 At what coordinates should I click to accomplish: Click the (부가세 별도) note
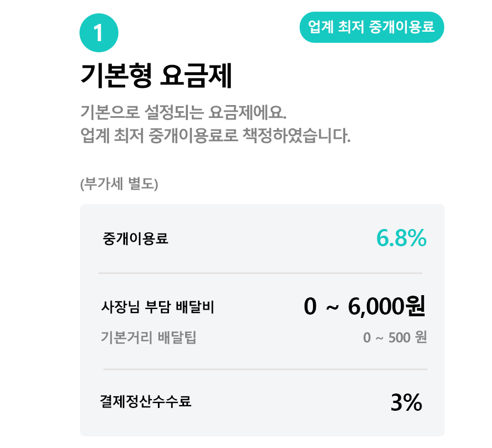click(x=120, y=184)
